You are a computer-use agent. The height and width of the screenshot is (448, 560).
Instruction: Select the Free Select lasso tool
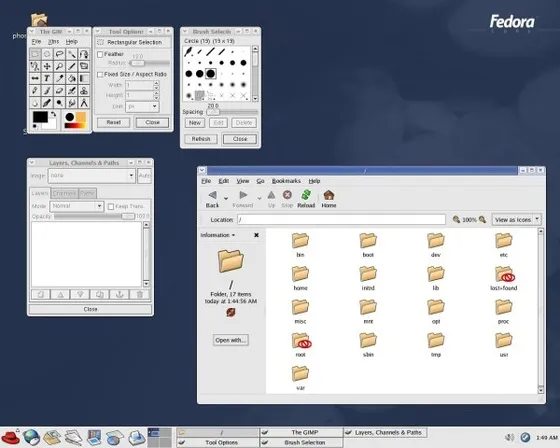59,54
